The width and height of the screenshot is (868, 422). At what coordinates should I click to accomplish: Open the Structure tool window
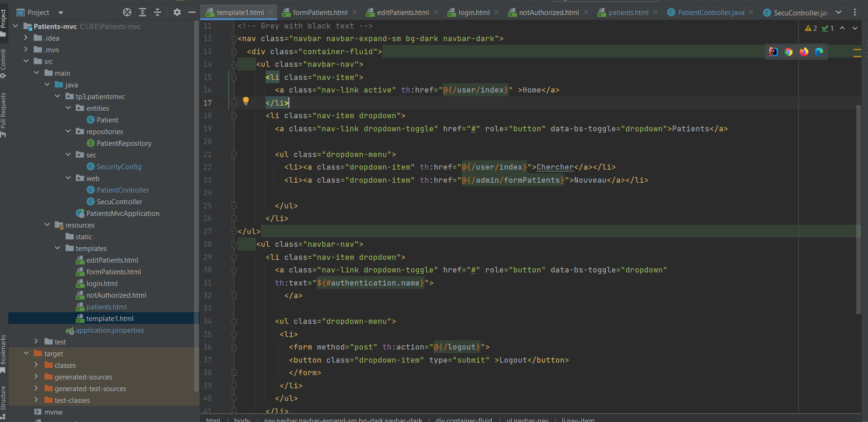(3, 402)
